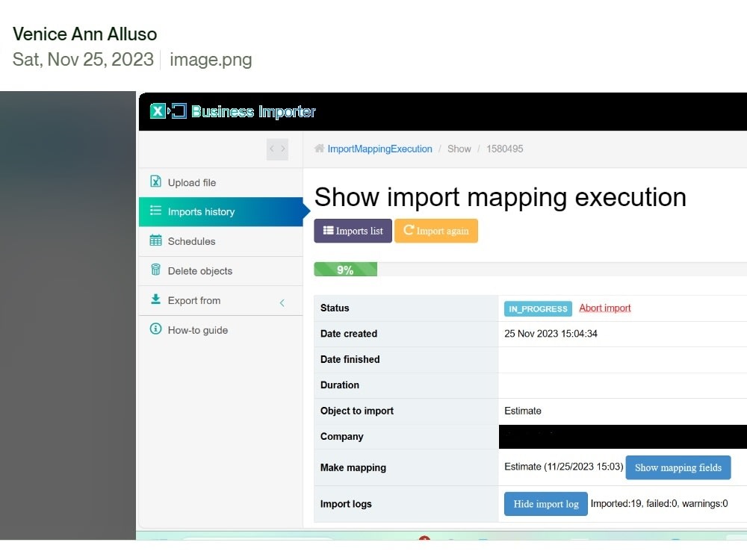Viewport: 747px width, 560px height.
Task: Click the Make mapping row label
Action: click(x=353, y=467)
